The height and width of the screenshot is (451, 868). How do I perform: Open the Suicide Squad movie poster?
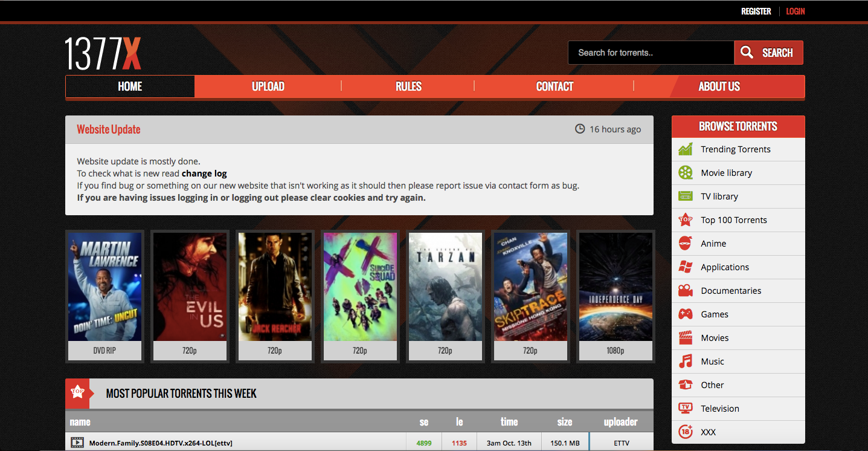(360, 287)
